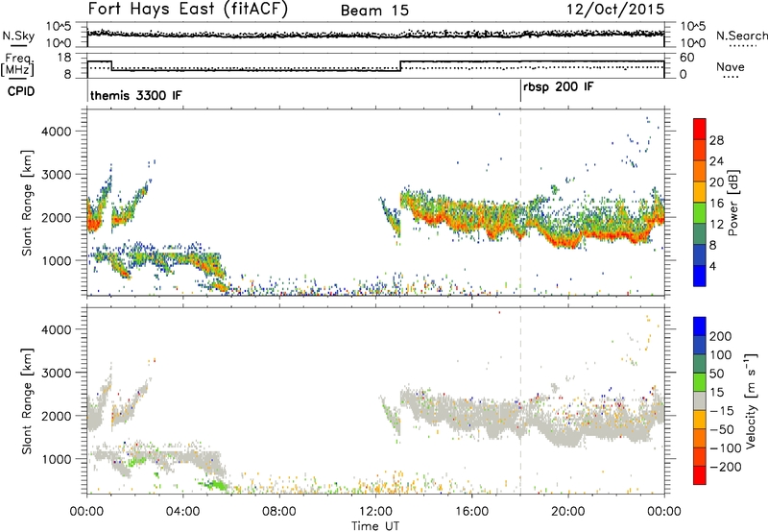The image size is (768, 532).
Task: Click the red swatch at Velocity colorbar bottom
Action: pyautogui.click(x=700, y=475)
